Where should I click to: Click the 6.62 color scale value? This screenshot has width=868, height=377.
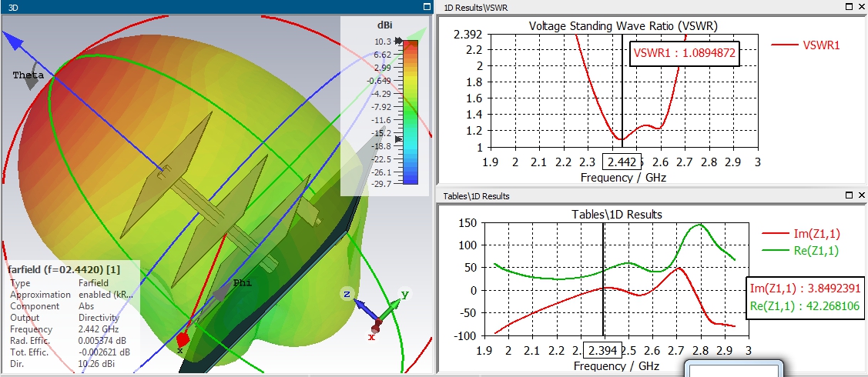click(383, 55)
